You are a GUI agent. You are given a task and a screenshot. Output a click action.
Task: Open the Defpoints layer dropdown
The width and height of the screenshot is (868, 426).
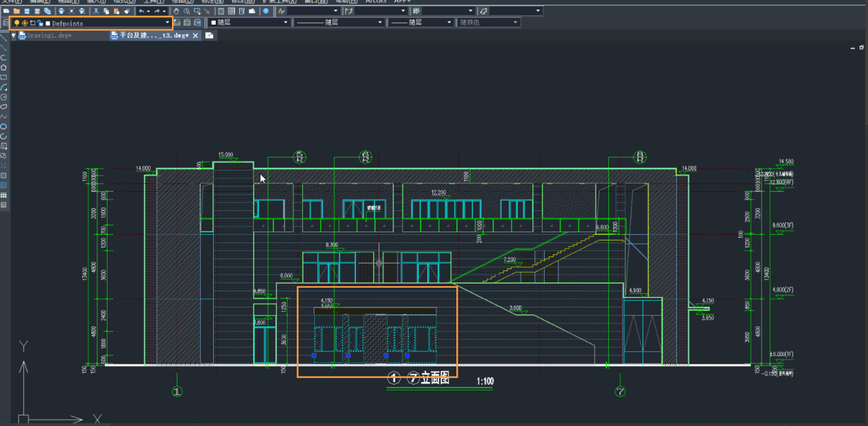[x=92, y=23]
